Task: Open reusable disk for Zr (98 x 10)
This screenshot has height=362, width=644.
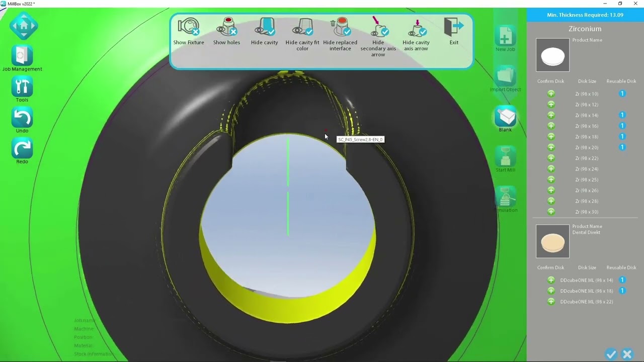Action: 622,94
